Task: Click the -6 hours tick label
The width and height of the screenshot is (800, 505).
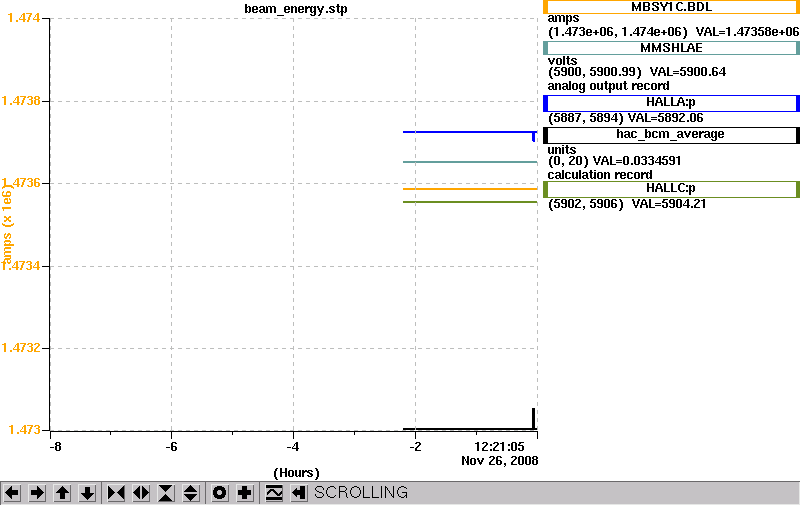Action: tap(171, 447)
